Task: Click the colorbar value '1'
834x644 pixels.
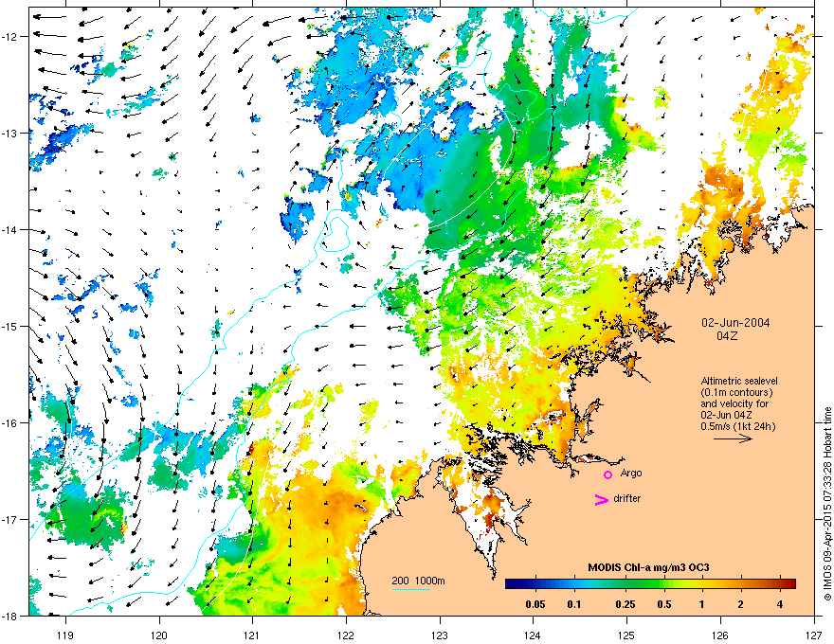Action: point(701,604)
